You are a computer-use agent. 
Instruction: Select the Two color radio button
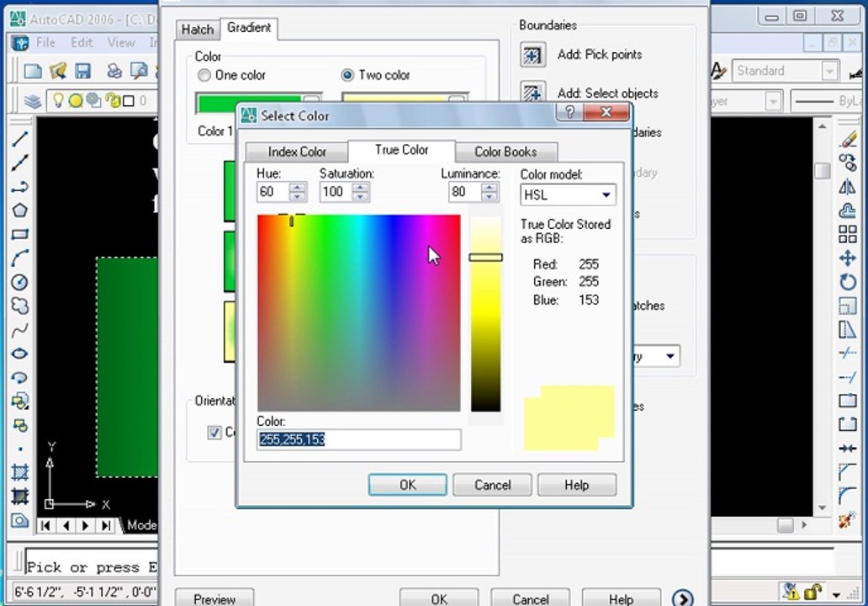[x=347, y=75]
